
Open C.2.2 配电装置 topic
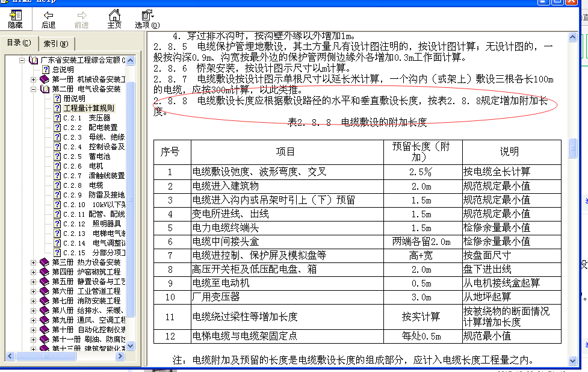point(90,128)
